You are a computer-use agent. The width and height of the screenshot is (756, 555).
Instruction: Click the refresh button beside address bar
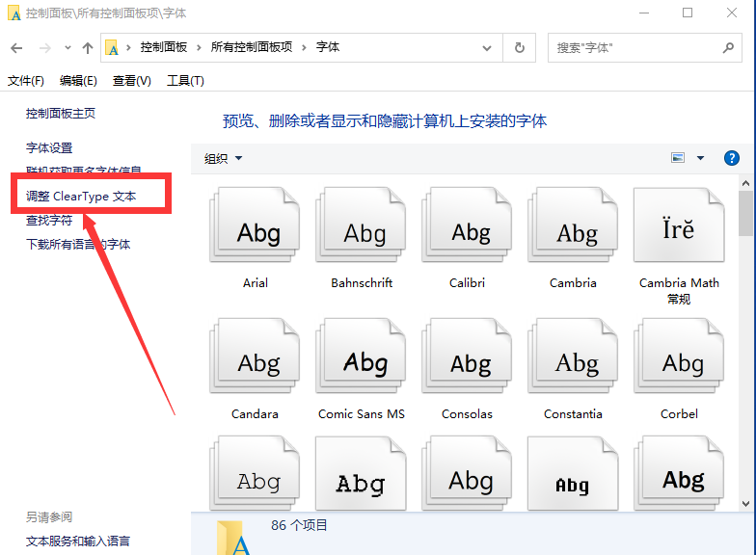tap(520, 47)
